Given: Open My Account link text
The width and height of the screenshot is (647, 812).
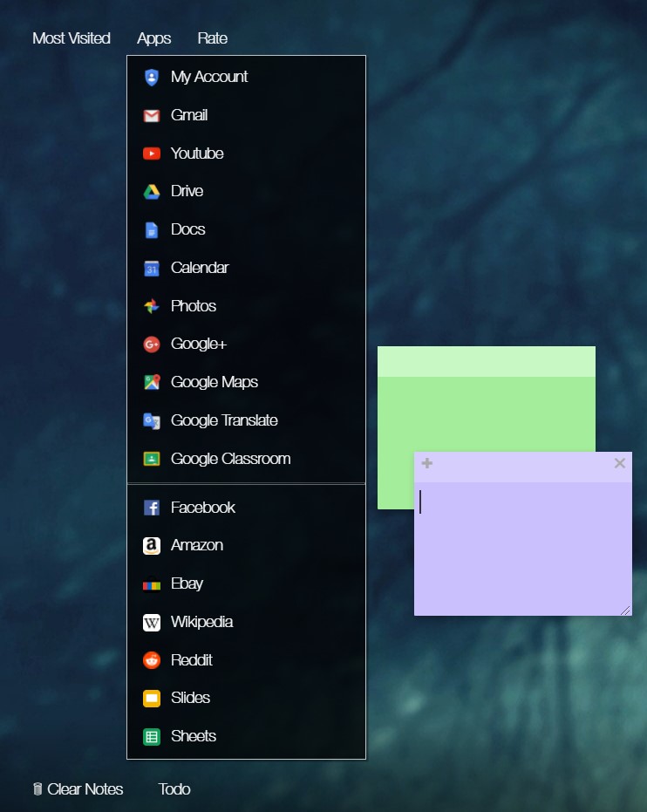Looking at the screenshot, I should tap(209, 77).
